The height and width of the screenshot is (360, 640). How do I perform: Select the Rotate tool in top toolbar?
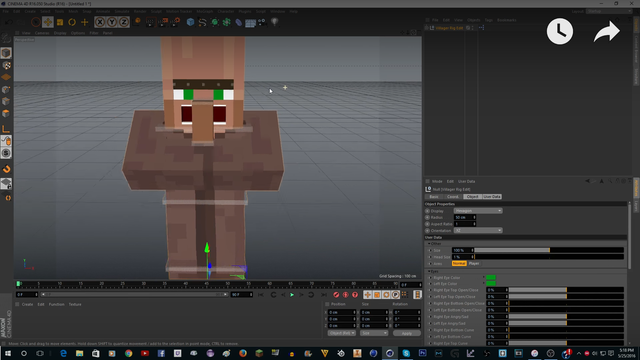pos(72,22)
